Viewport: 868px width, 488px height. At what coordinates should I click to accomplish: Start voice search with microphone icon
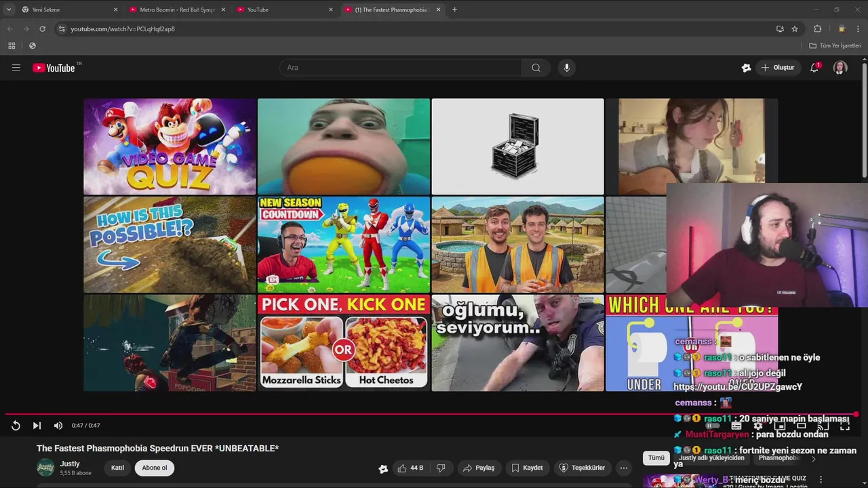(x=567, y=68)
